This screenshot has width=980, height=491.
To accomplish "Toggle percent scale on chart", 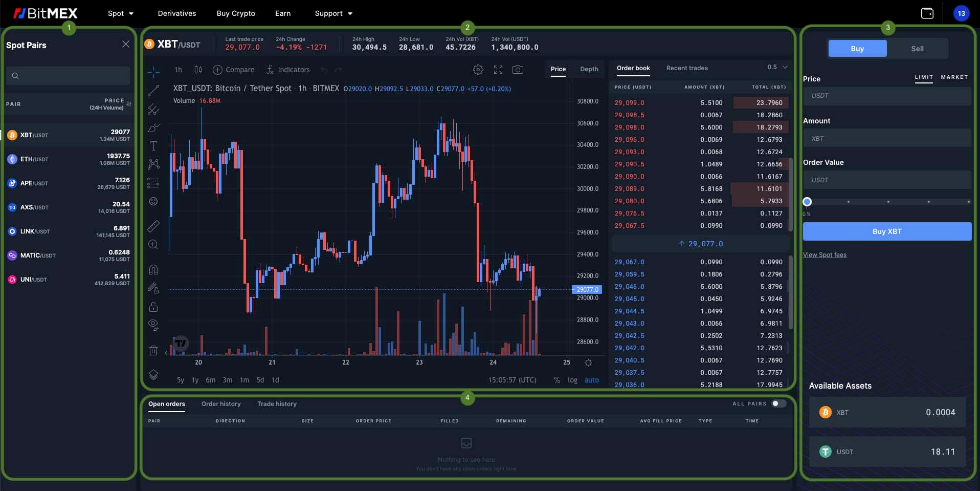I will point(556,380).
